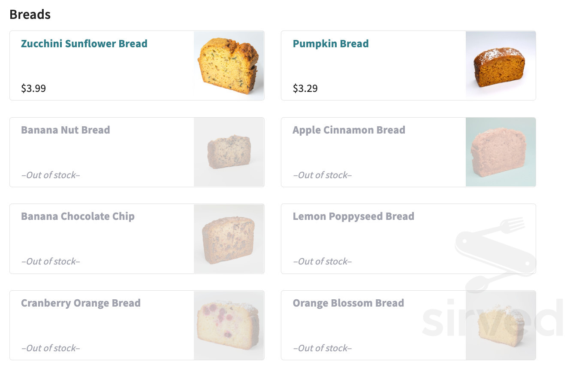Screen dimensions: 588x371
Task: Click the Zucchini Sunflower Bread photo
Action: tap(229, 66)
